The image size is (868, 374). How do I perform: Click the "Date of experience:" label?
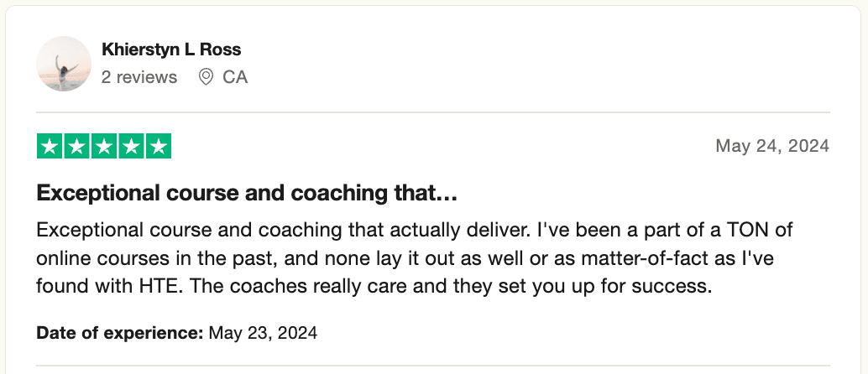pyautogui.click(x=120, y=332)
